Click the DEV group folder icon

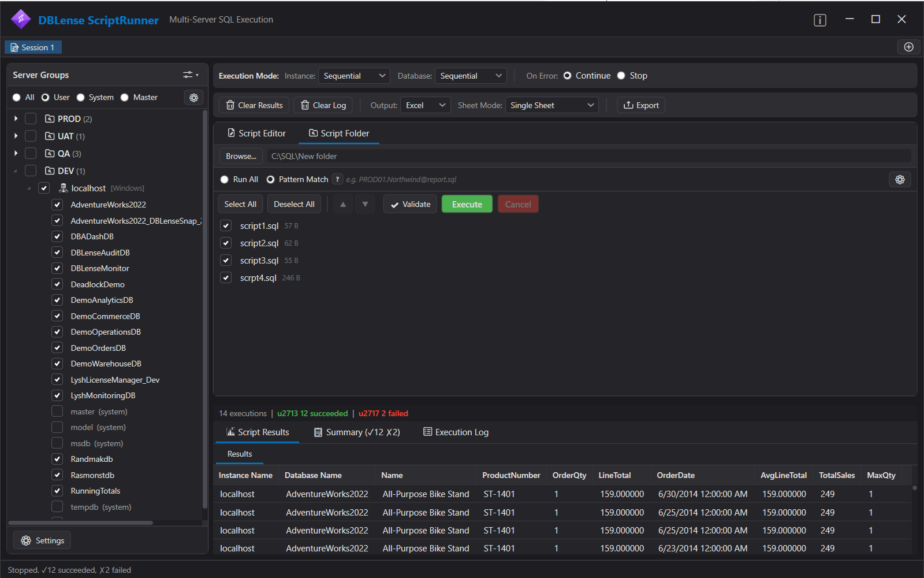pyautogui.click(x=50, y=171)
